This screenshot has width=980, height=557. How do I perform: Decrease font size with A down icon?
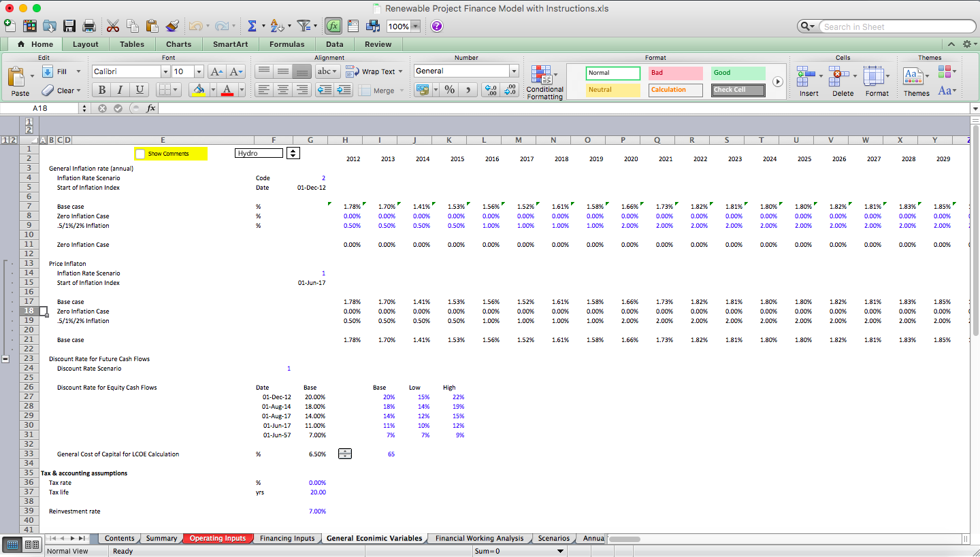(x=235, y=71)
